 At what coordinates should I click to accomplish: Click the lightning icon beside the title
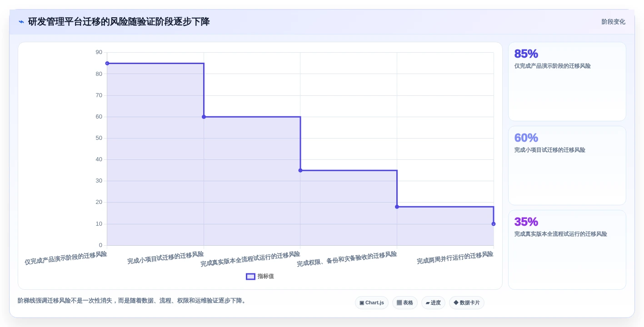pyautogui.click(x=21, y=22)
